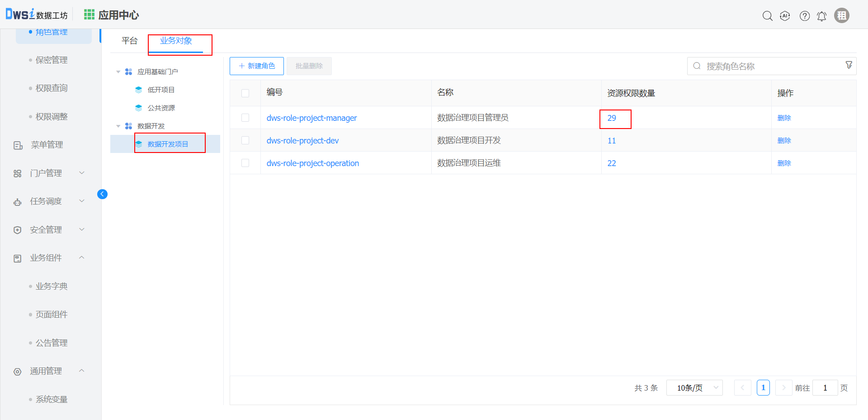
Task: Select 权限查询 in the sidebar menu
Action: [52, 88]
